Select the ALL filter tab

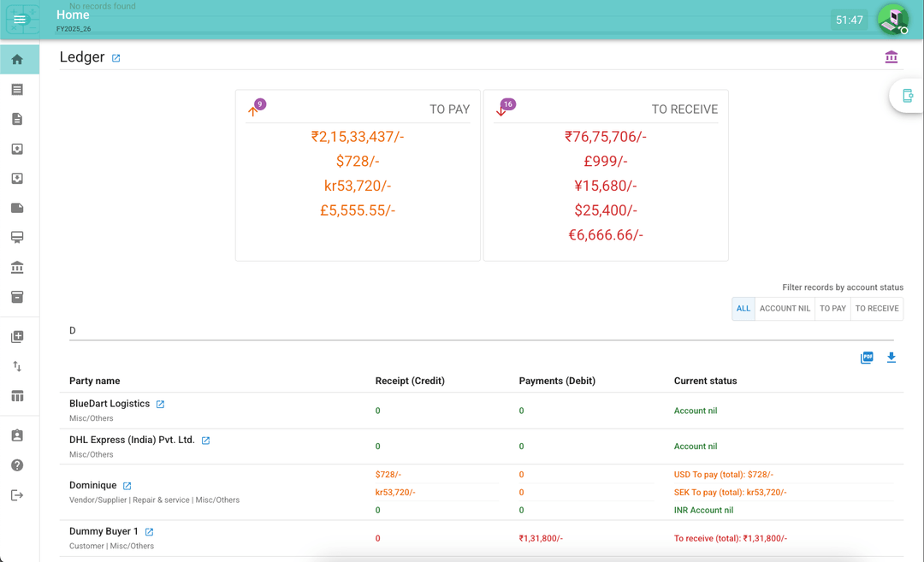tap(743, 308)
